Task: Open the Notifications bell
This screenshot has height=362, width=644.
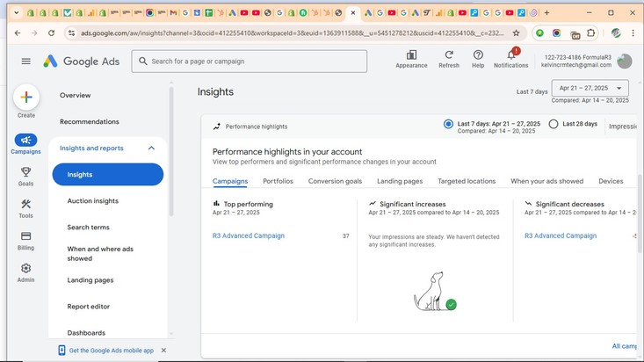Action: coord(510,55)
